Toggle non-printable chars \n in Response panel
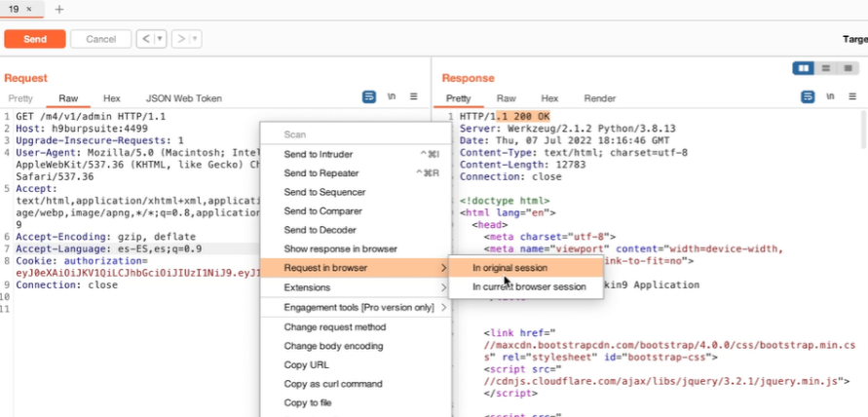 [x=830, y=96]
